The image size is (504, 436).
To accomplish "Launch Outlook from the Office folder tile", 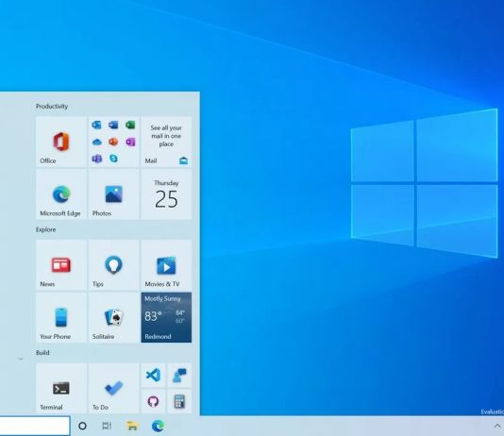I will coord(96,125).
